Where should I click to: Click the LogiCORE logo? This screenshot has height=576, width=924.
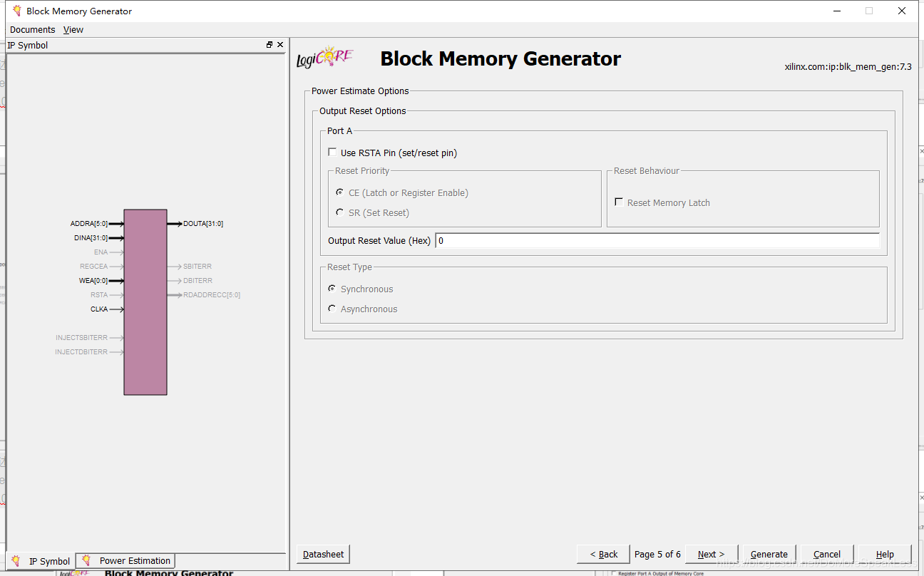pos(324,58)
